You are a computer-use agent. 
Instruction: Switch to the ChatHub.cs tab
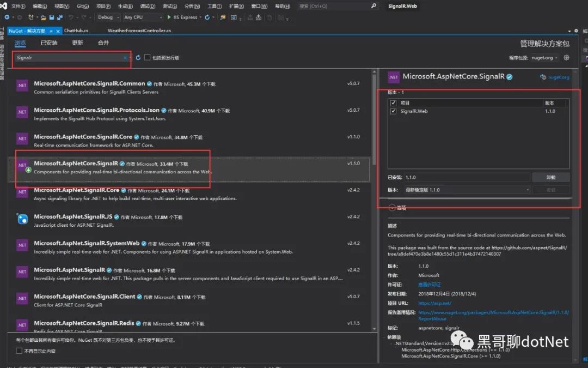point(76,31)
